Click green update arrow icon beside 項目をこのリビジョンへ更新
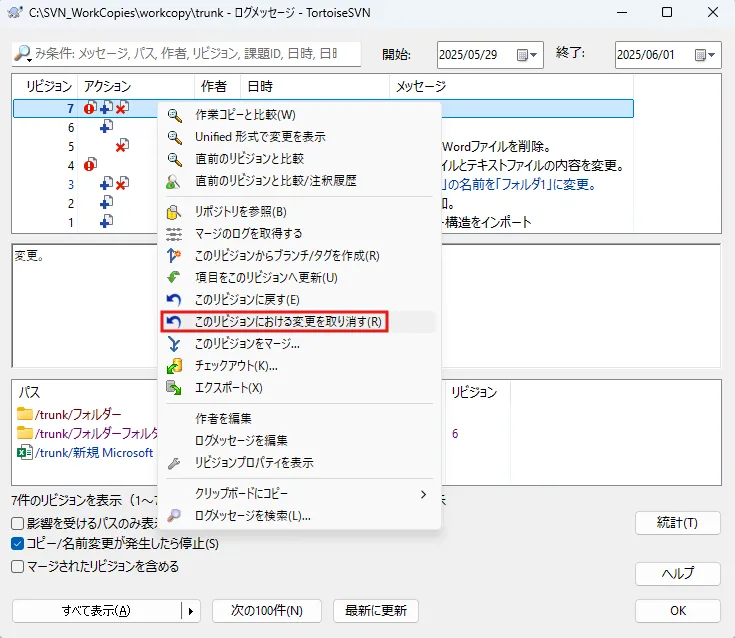The height and width of the screenshot is (638, 735). pos(173,278)
